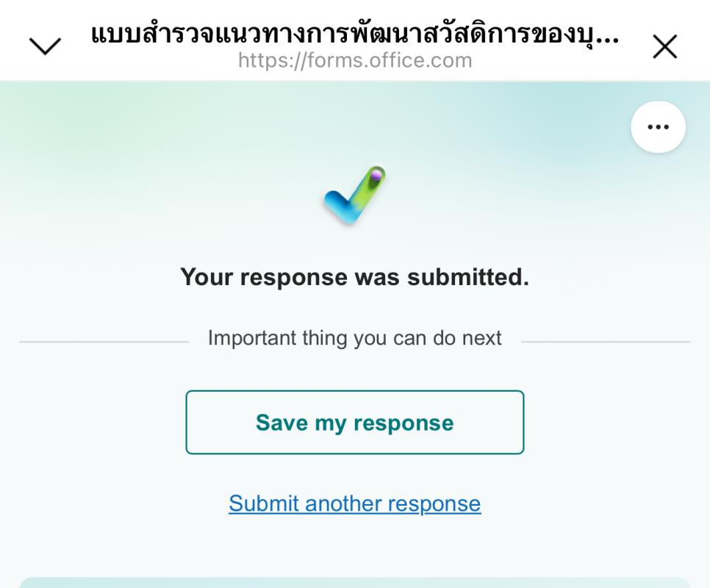Tap the teal panel at bottom edge
The image size is (710, 588).
(x=354, y=582)
